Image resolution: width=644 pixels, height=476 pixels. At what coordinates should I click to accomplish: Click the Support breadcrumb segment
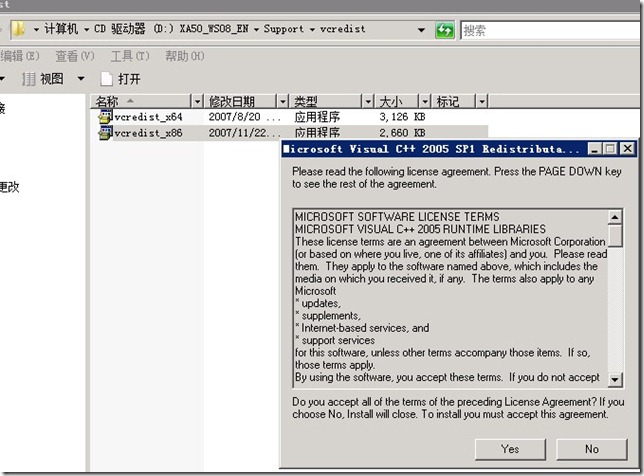284,29
